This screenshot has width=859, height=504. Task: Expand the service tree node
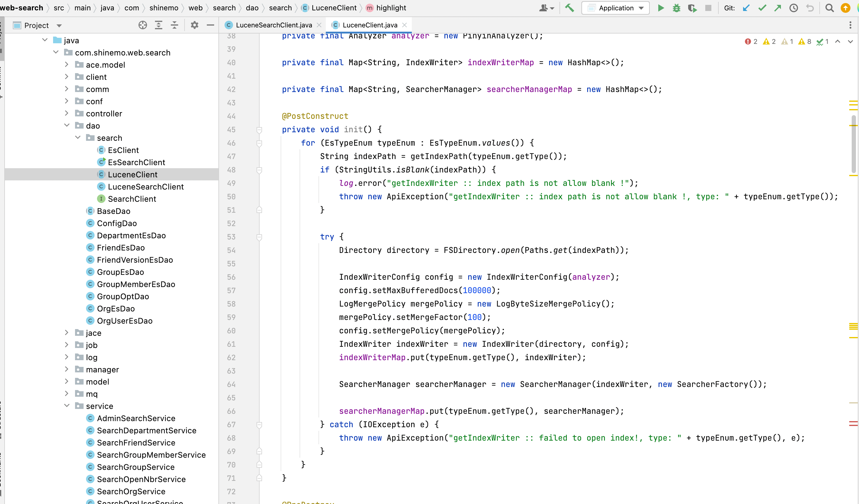(66, 406)
